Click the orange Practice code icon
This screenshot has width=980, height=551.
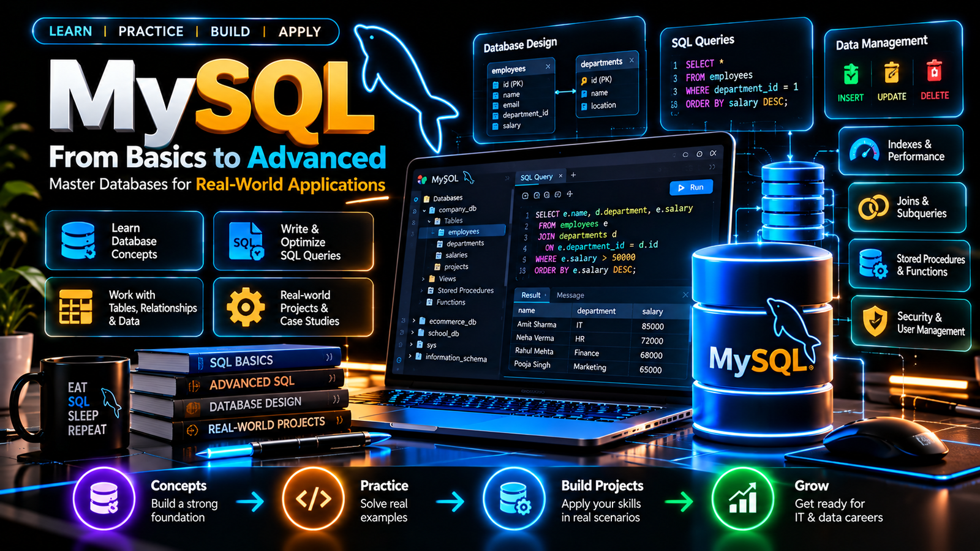pos(313,498)
